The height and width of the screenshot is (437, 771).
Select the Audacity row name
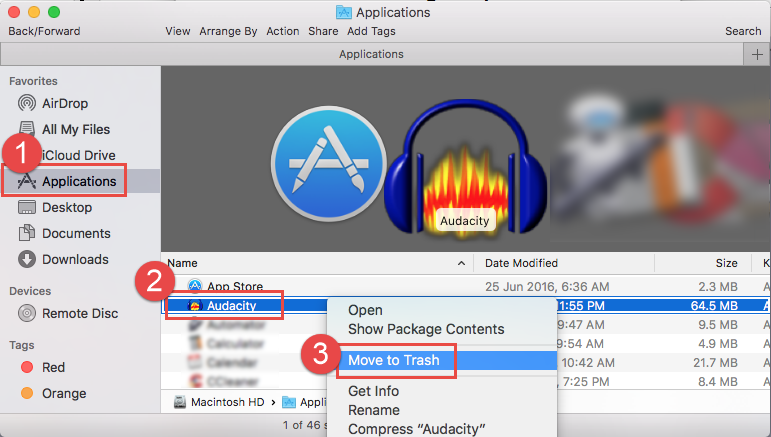tap(232, 305)
